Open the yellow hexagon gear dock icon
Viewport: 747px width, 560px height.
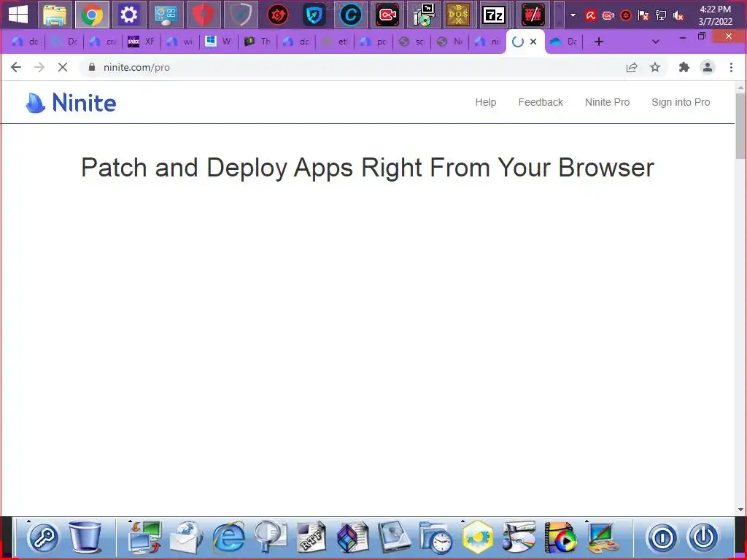tap(477, 537)
